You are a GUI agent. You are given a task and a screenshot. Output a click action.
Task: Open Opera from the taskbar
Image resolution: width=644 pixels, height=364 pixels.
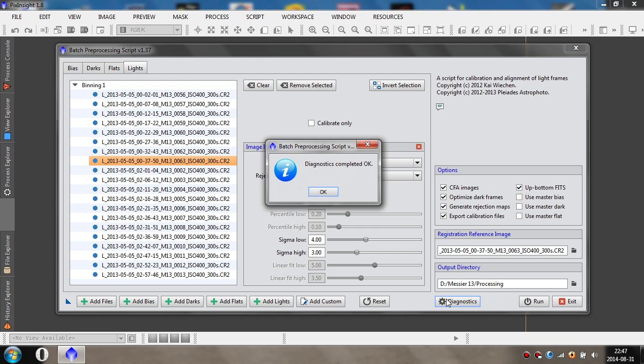[x=42, y=355]
